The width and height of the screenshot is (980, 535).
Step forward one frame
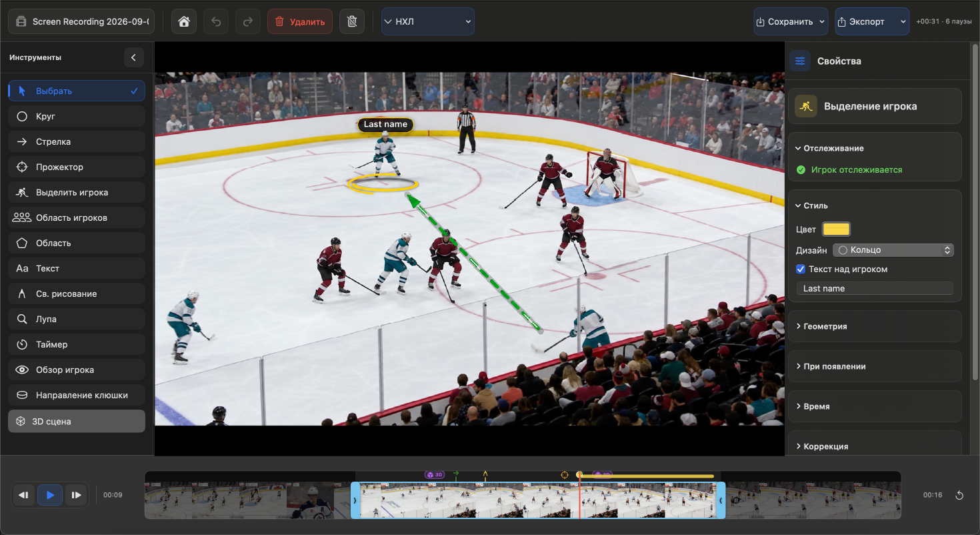76,495
